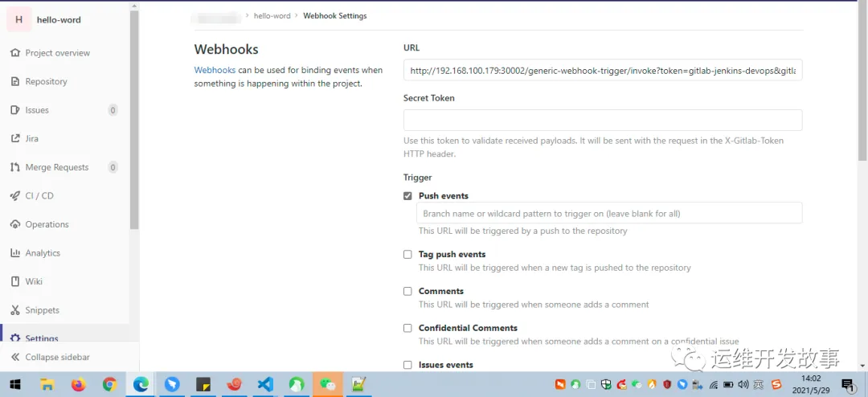Open Jira external link icon

(x=15, y=138)
